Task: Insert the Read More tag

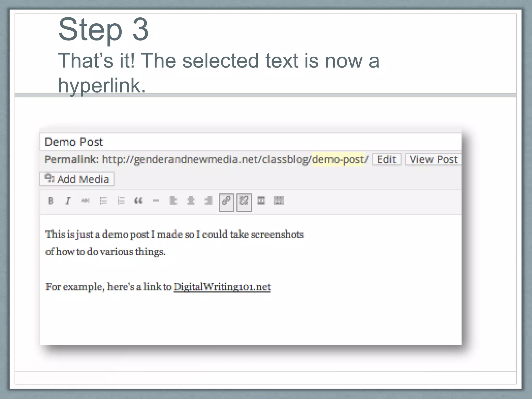Action: coord(261,201)
